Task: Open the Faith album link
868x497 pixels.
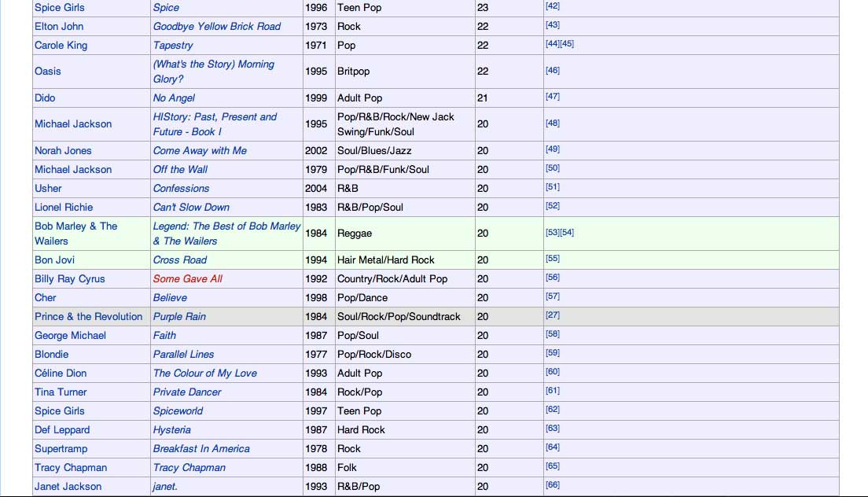Action: click(x=164, y=335)
